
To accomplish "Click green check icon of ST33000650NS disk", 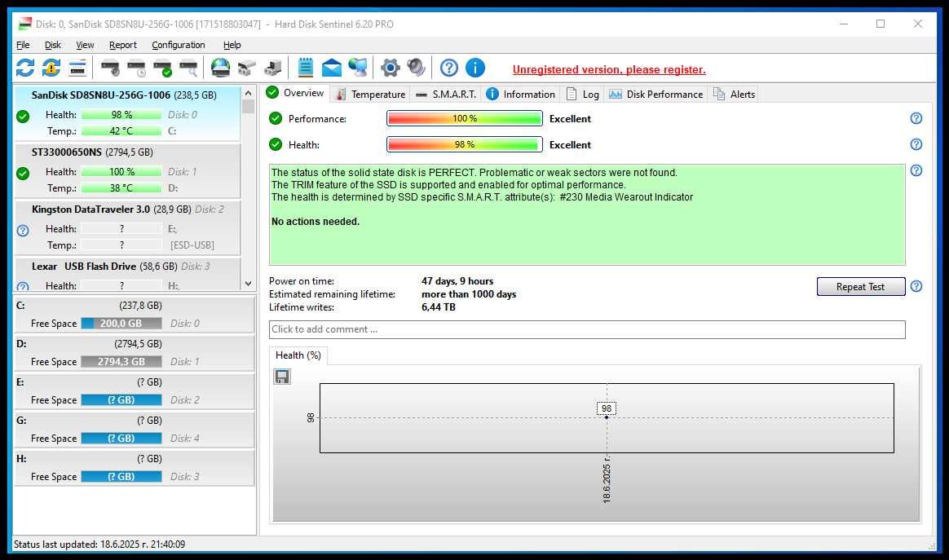I will 23,174.
